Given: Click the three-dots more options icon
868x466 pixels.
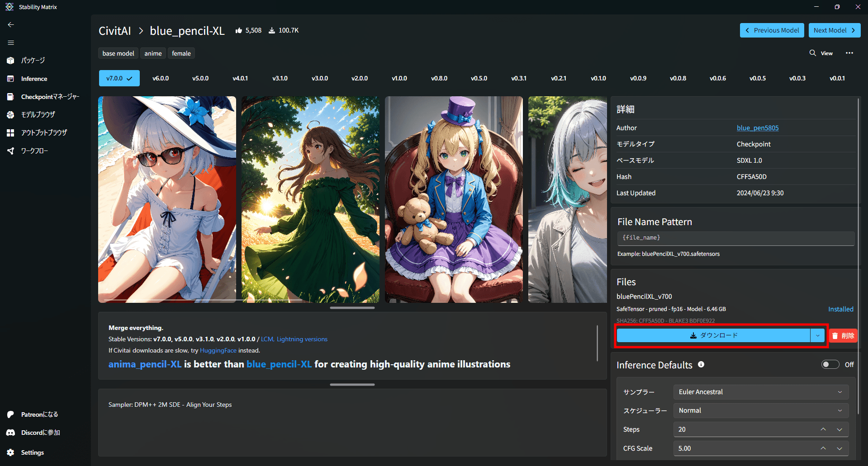Looking at the screenshot, I should pos(849,53).
